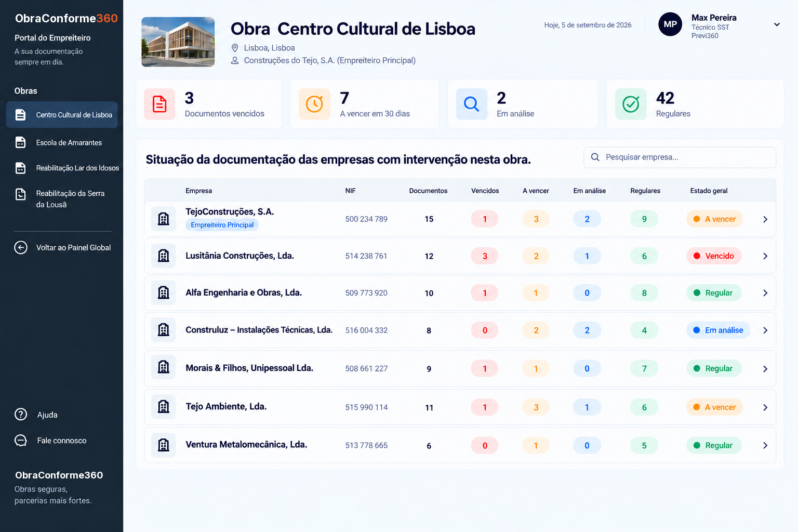The image size is (798, 532).
Task: Click the Fale connosco chat bubble icon
Action: tap(21, 441)
